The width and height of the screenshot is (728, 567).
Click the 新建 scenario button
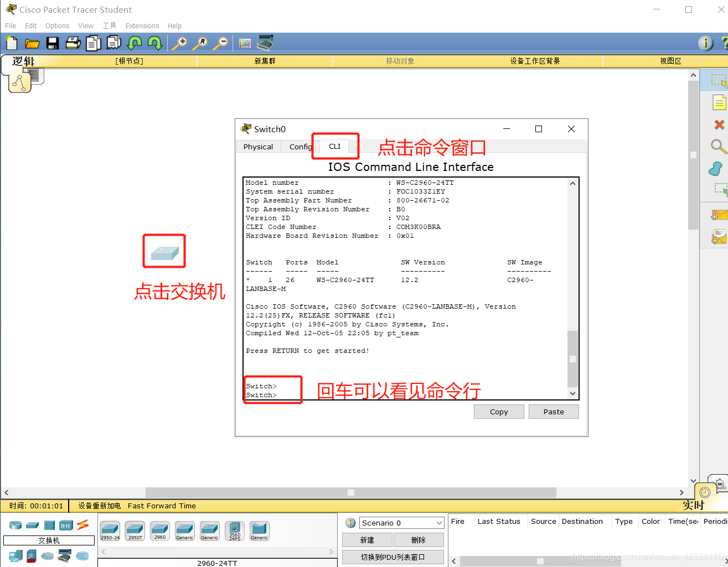(x=367, y=540)
